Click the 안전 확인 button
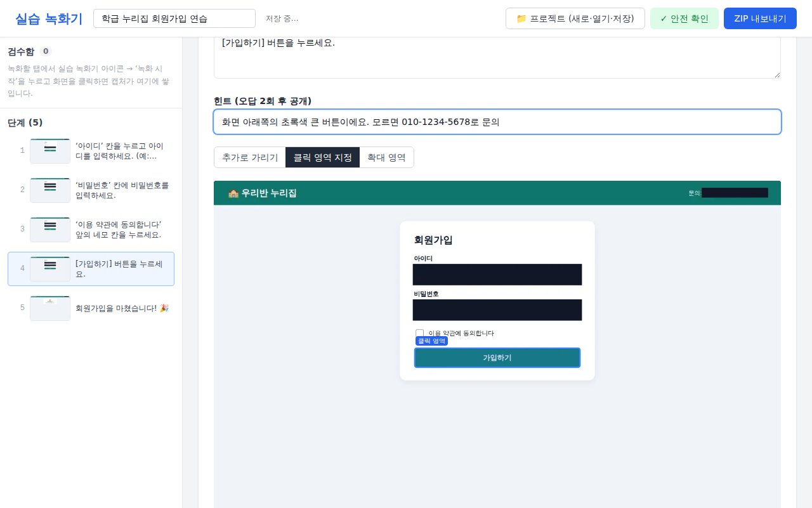The image size is (812, 508). tap(684, 18)
